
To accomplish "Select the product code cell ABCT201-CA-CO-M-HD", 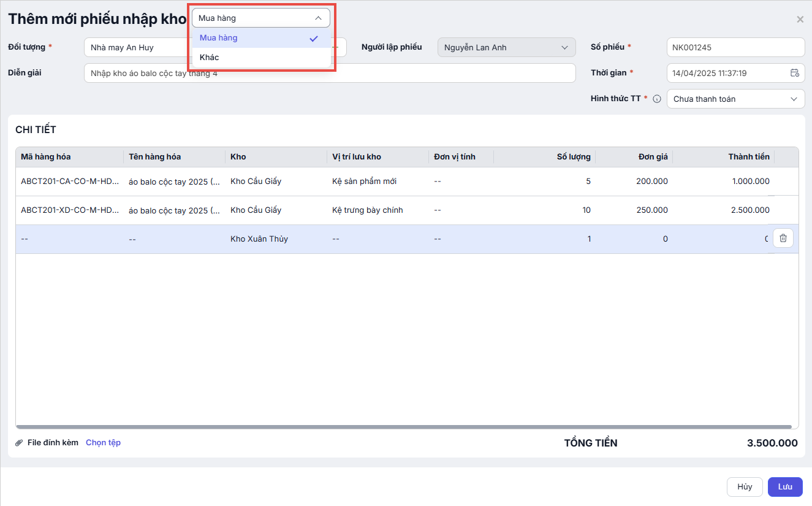I will (x=70, y=182).
